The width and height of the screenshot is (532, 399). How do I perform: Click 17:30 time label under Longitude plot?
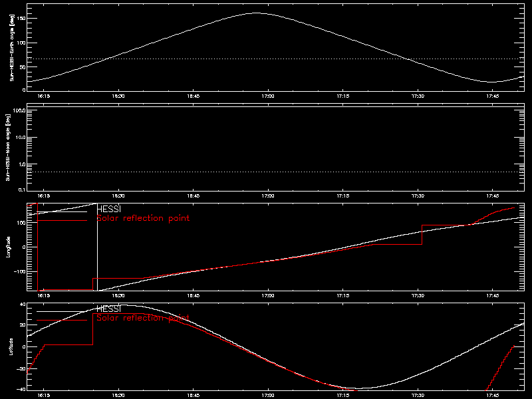418,296
